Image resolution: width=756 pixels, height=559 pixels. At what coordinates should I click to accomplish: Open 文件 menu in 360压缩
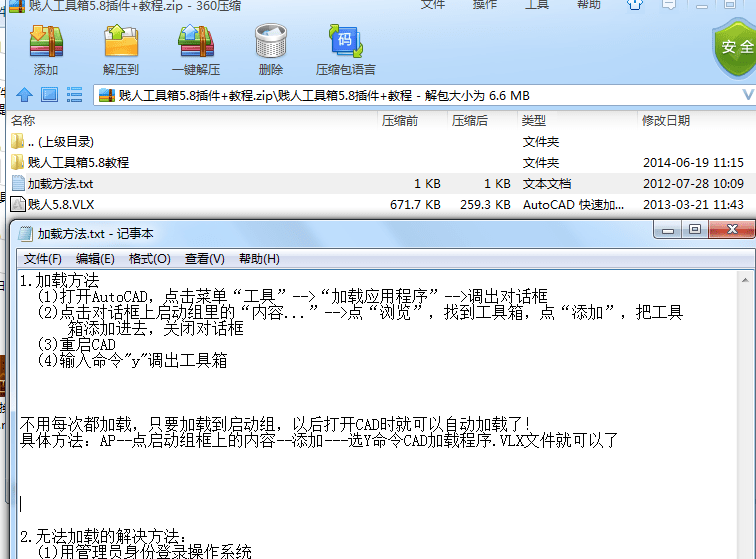[432, 5]
